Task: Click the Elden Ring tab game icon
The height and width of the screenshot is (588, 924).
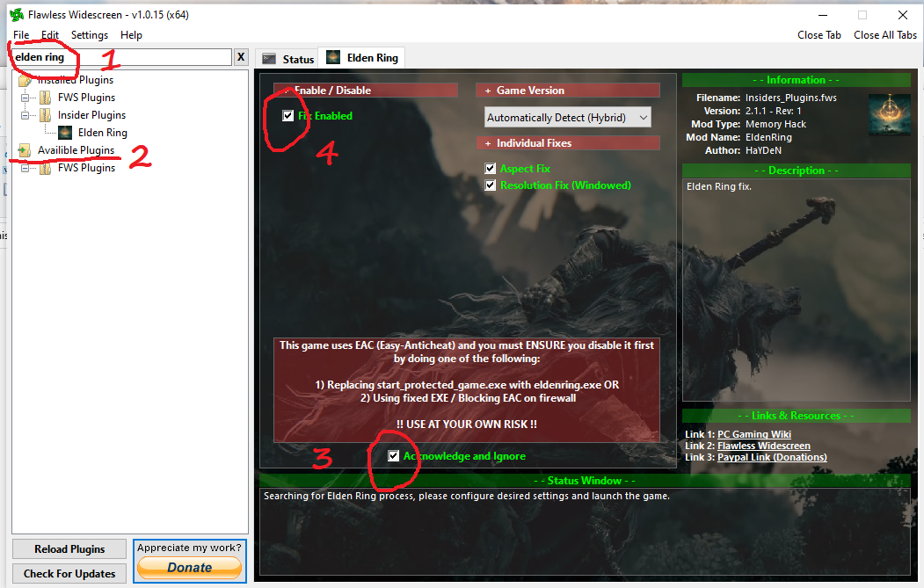Action: (x=333, y=57)
